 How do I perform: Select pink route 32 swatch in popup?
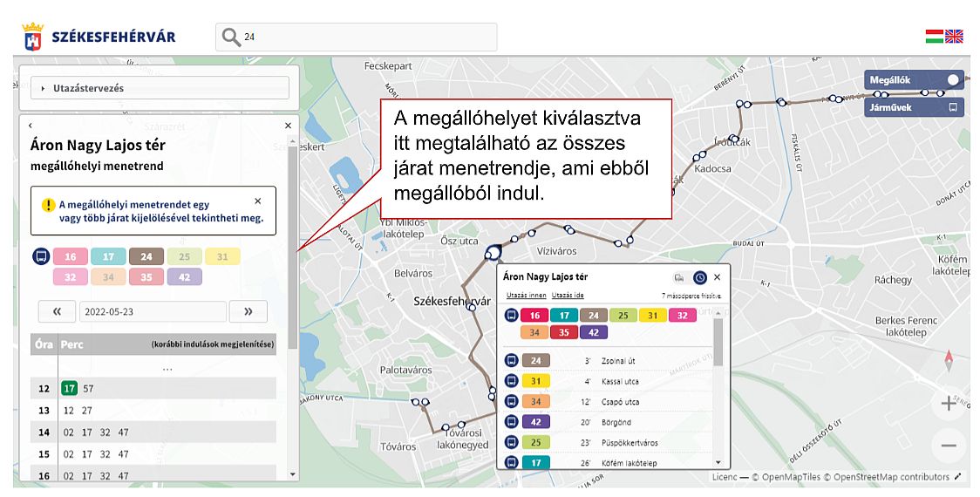point(682,316)
